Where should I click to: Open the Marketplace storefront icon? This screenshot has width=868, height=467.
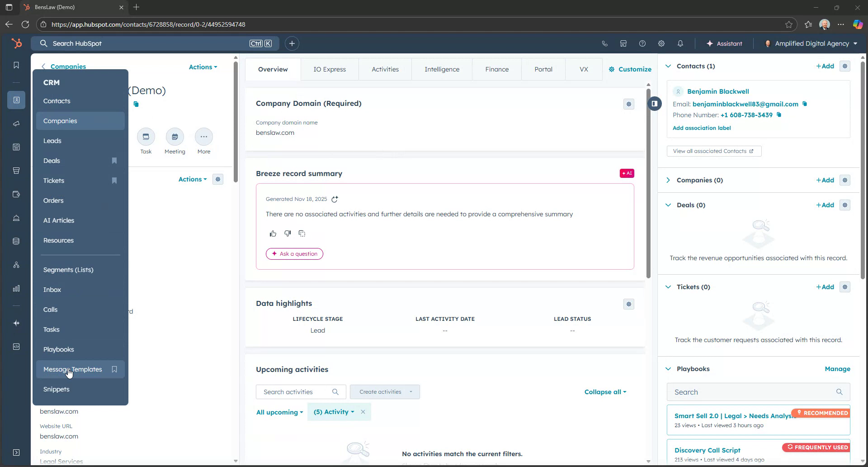point(623,43)
